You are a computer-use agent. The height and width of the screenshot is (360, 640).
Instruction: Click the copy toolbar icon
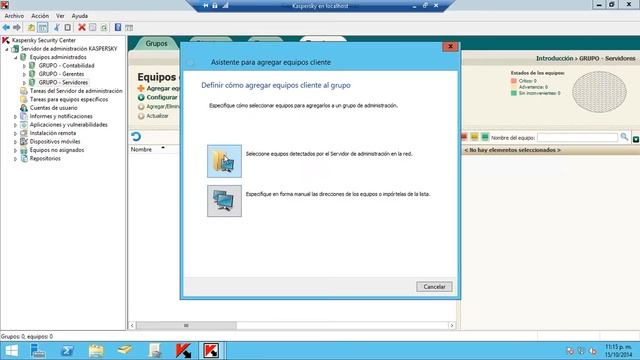coord(68,27)
